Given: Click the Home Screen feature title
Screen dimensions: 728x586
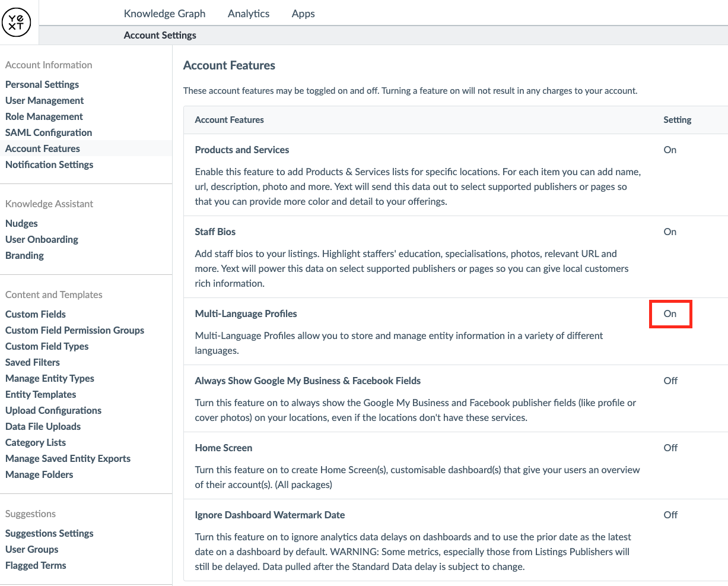Looking at the screenshot, I should [224, 448].
